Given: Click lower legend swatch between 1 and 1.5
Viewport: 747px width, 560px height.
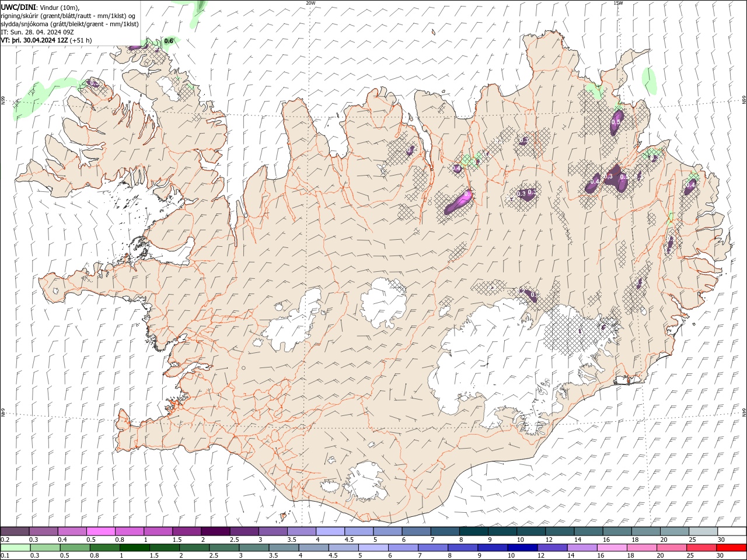Looking at the screenshot, I should click(x=134, y=548).
